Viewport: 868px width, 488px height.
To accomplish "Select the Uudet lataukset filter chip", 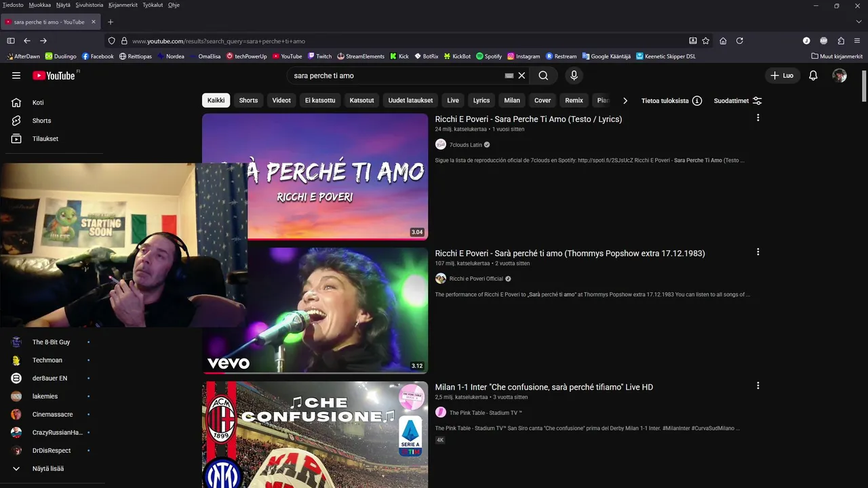I will [410, 100].
